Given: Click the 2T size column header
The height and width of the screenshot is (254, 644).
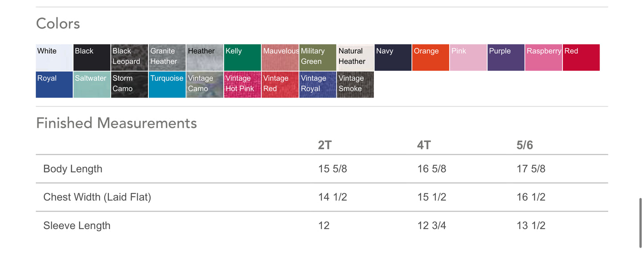Looking at the screenshot, I should [x=325, y=145].
